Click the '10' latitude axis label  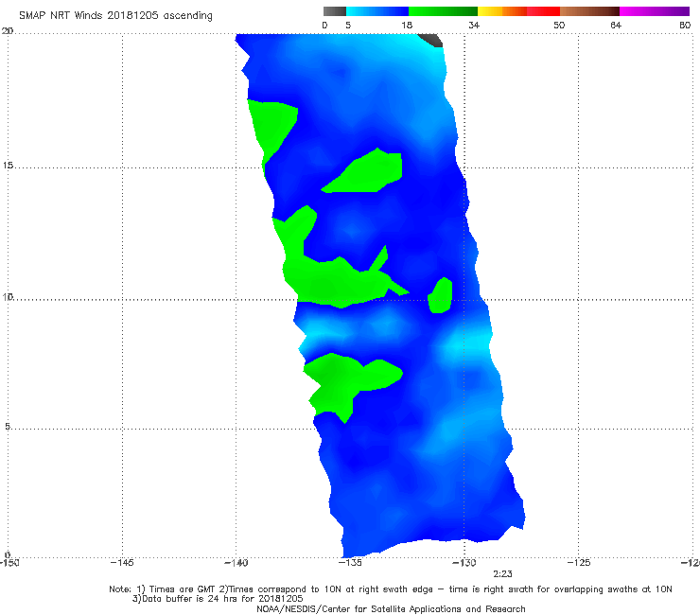8,296
